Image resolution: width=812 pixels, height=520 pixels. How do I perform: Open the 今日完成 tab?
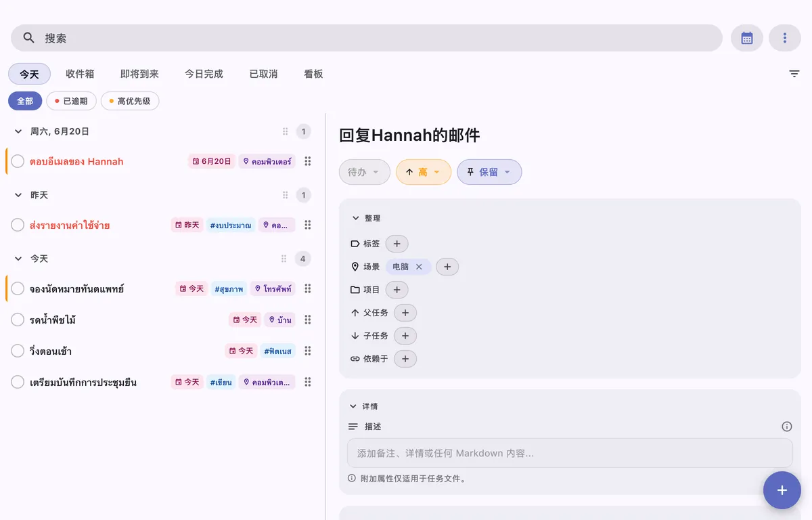click(204, 74)
